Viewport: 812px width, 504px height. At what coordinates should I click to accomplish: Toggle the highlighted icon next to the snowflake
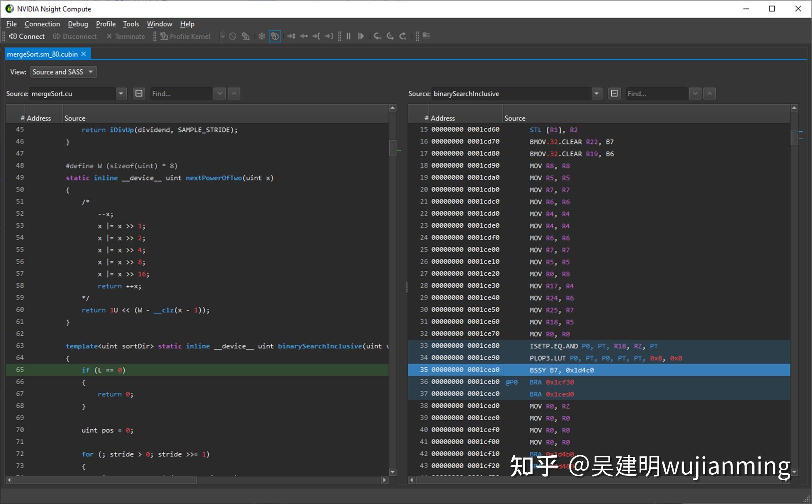pos(275,36)
